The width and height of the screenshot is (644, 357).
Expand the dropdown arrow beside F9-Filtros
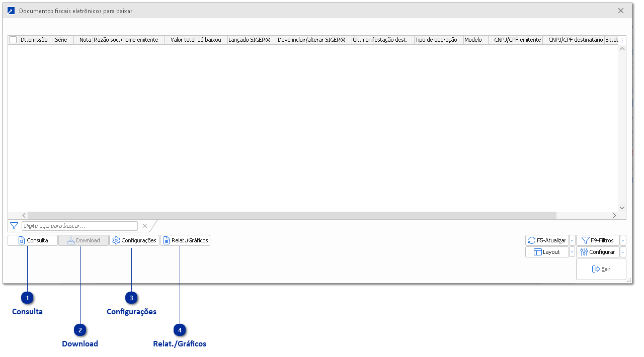click(x=623, y=240)
